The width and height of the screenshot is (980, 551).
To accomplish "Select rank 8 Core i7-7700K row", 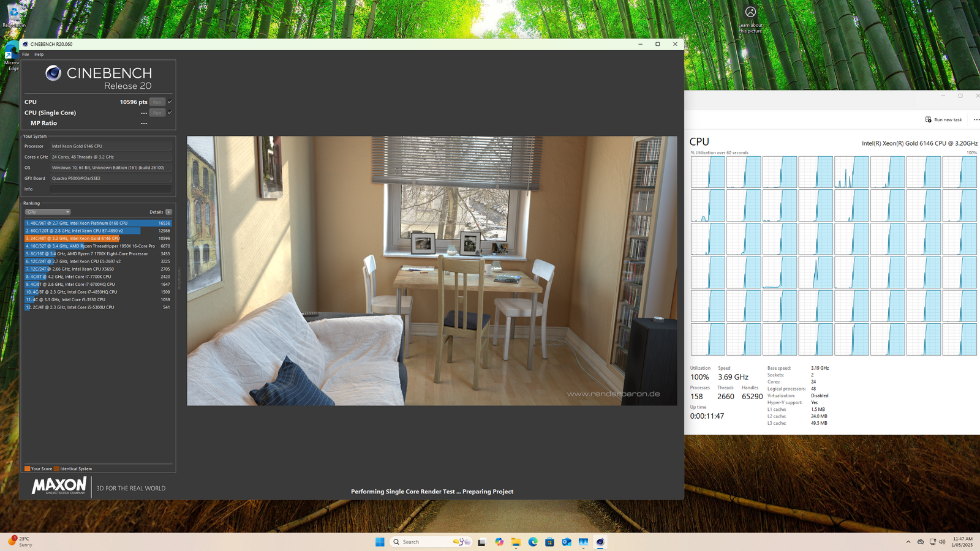I will click(98, 277).
